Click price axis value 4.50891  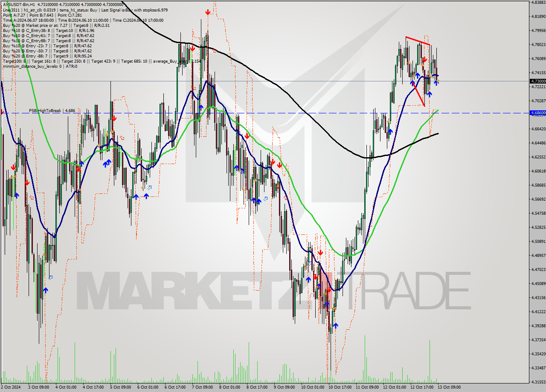(x=538, y=241)
